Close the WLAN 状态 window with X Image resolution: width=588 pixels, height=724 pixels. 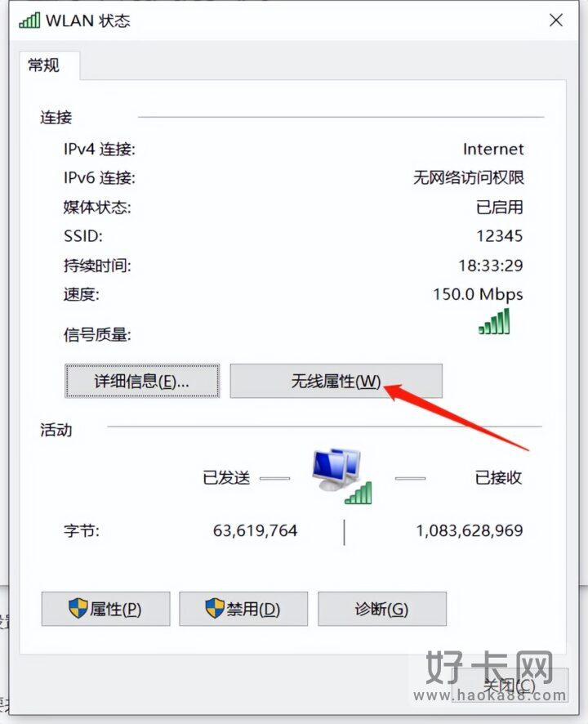point(556,20)
